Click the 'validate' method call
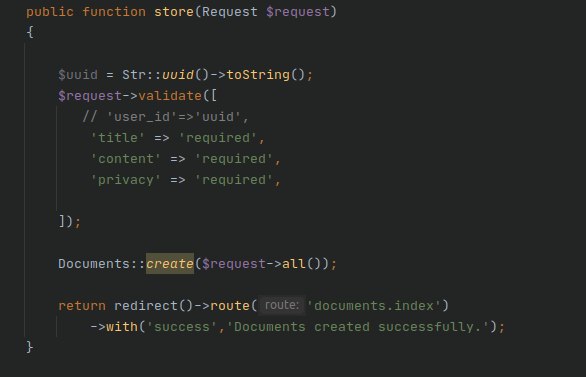This screenshot has width=586, height=377. pyautogui.click(x=170, y=96)
